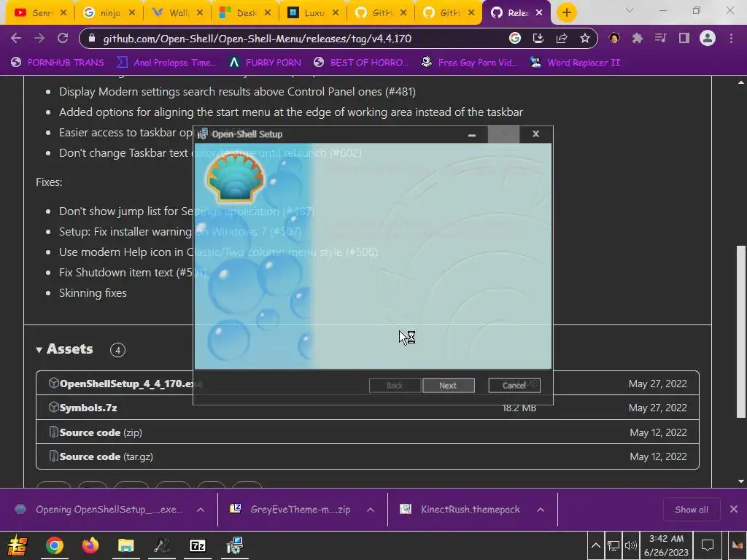
Task: Open volume icon in system tray
Action: point(630,545)
